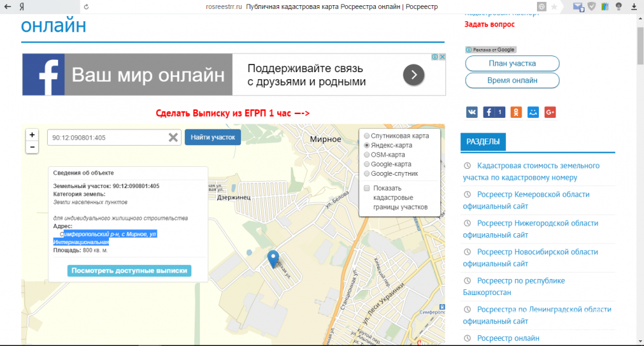Click the page vertical scrollbar thumb
The image size is (644, 346).
tap(640, 45)
